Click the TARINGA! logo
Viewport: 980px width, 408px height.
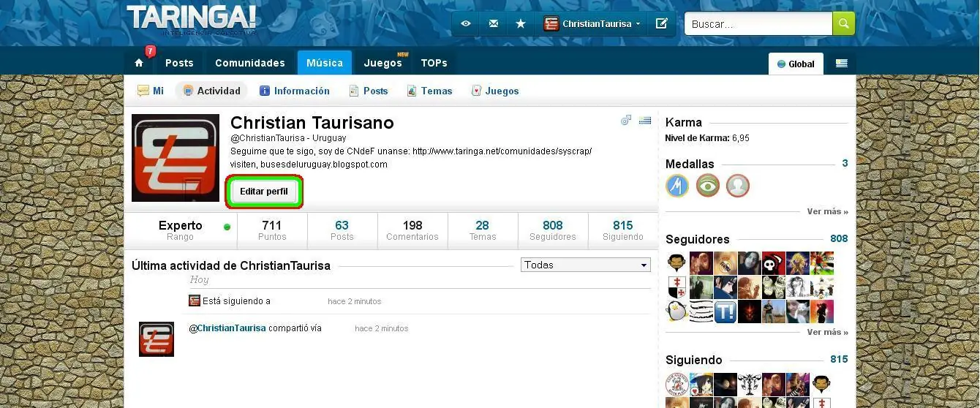tap(192, 19)
